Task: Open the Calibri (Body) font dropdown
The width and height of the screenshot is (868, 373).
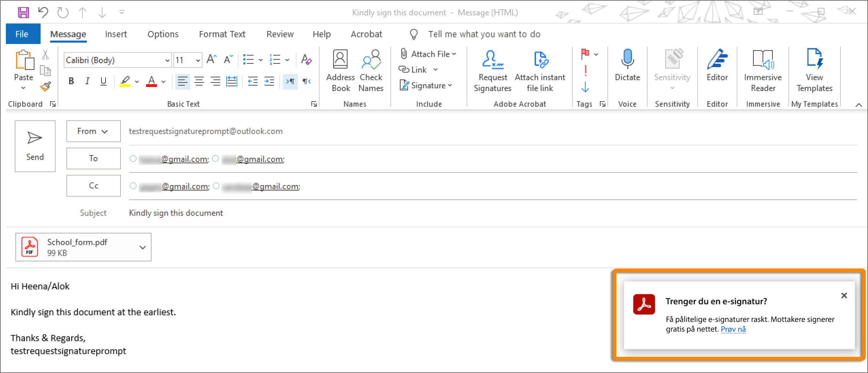Action: coord(167,60)
